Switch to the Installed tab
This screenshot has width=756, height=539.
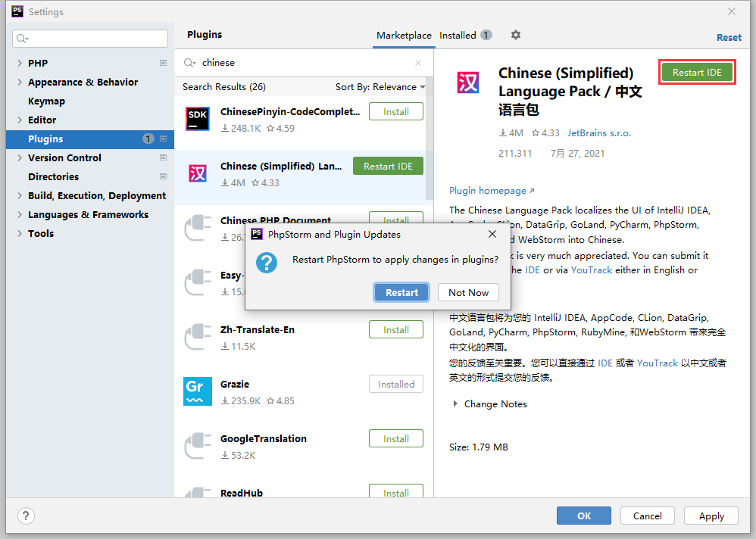click(465, 35)
